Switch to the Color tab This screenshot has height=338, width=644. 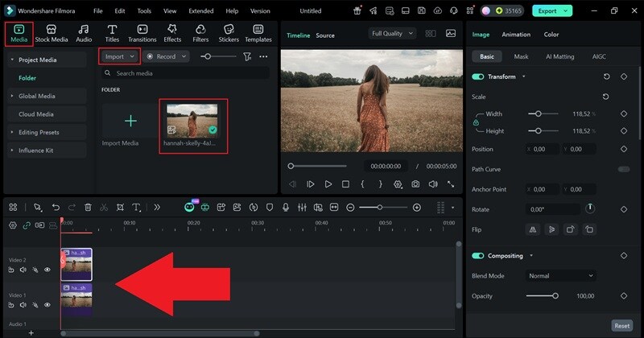551,35
